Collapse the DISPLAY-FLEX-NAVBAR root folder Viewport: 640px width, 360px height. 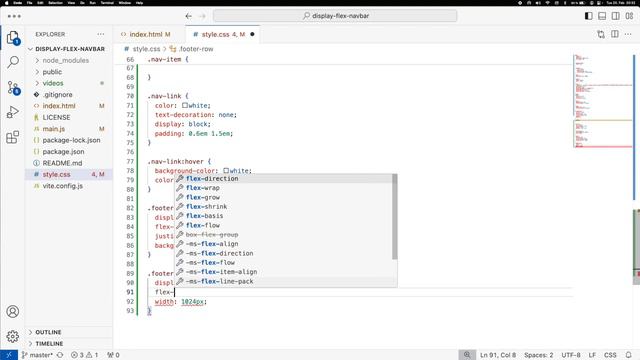coord(69,49)
